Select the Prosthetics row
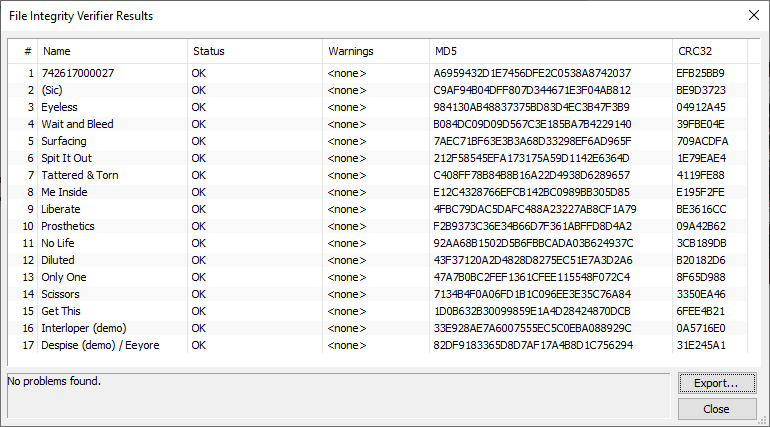Viewport: 770px width, 427px height. point(68,226)
